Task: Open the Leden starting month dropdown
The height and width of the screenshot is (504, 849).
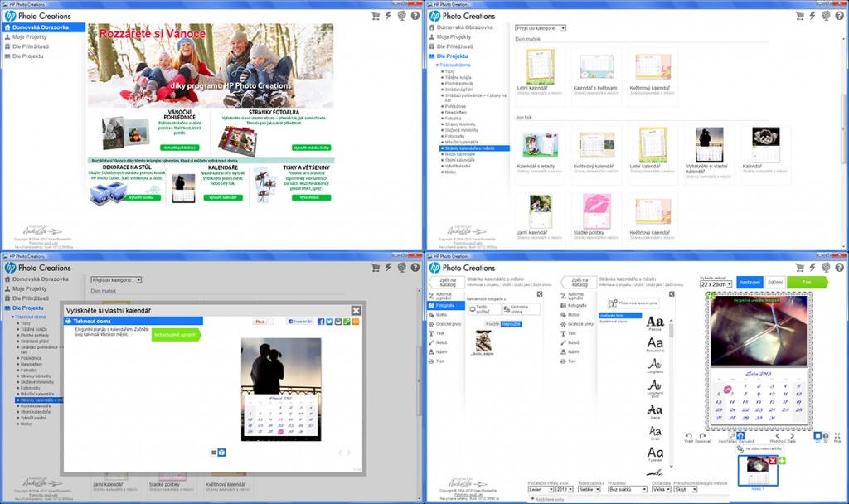Action: click(541, 489)
